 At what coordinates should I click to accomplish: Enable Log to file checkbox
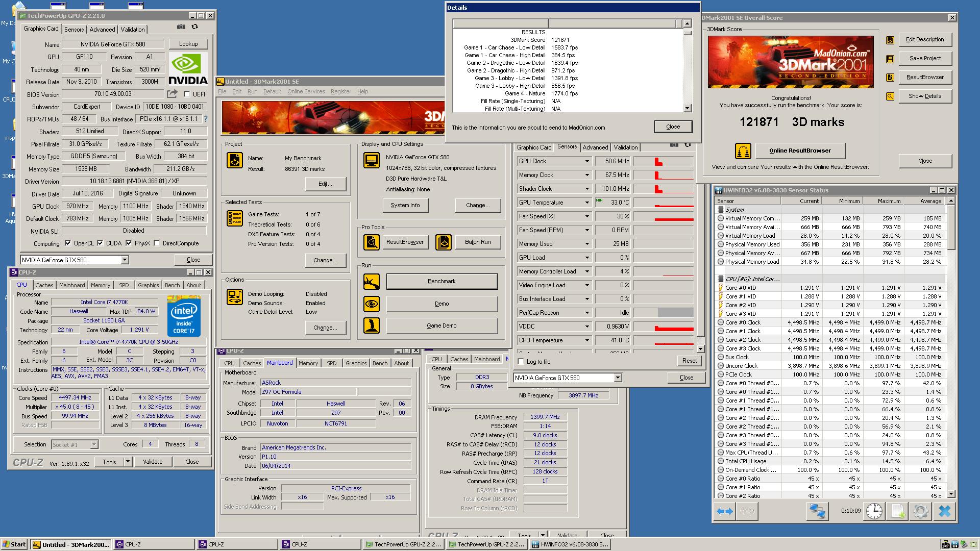coord(521,362)
